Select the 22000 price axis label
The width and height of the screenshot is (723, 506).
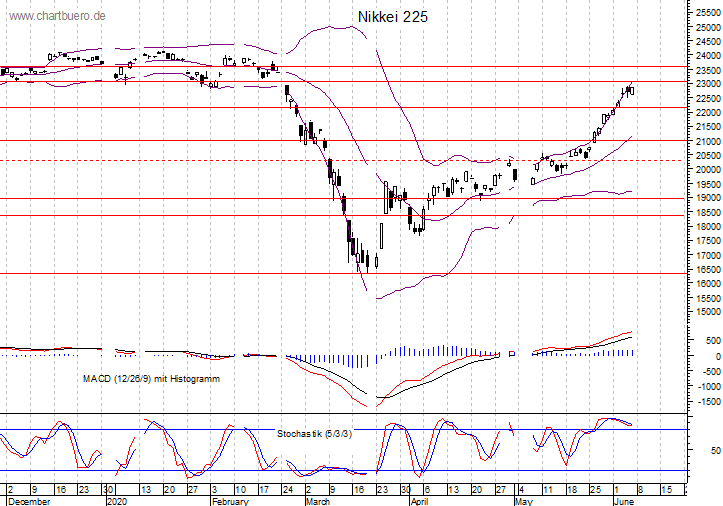click(x=708, y=113)
